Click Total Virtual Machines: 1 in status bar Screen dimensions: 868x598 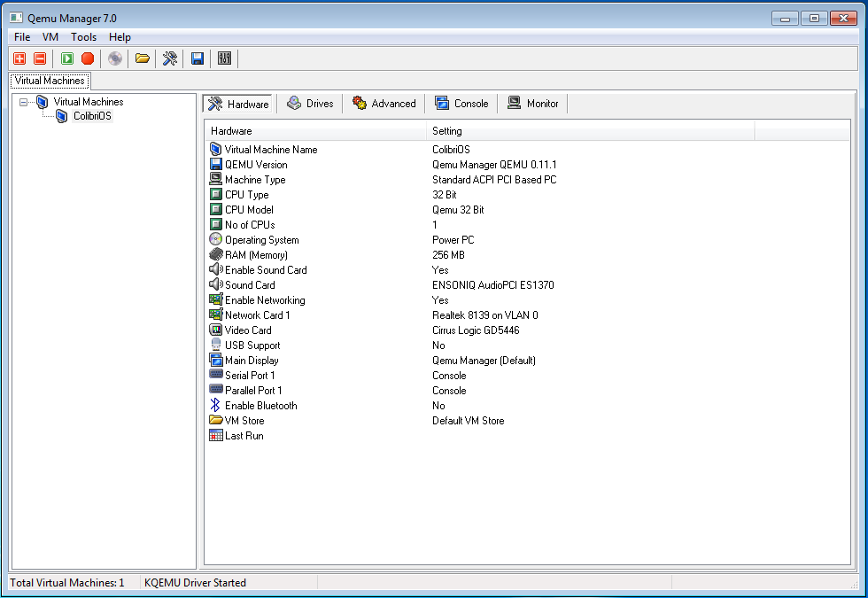67,583
